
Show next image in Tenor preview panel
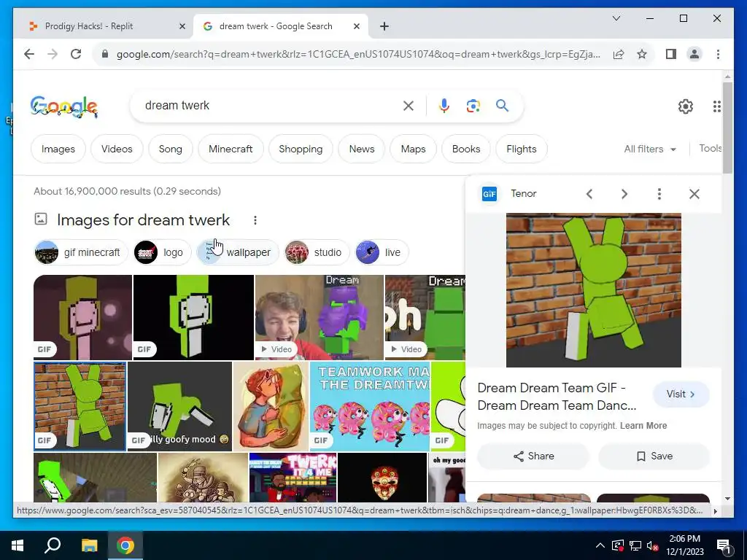coord(624,194)
